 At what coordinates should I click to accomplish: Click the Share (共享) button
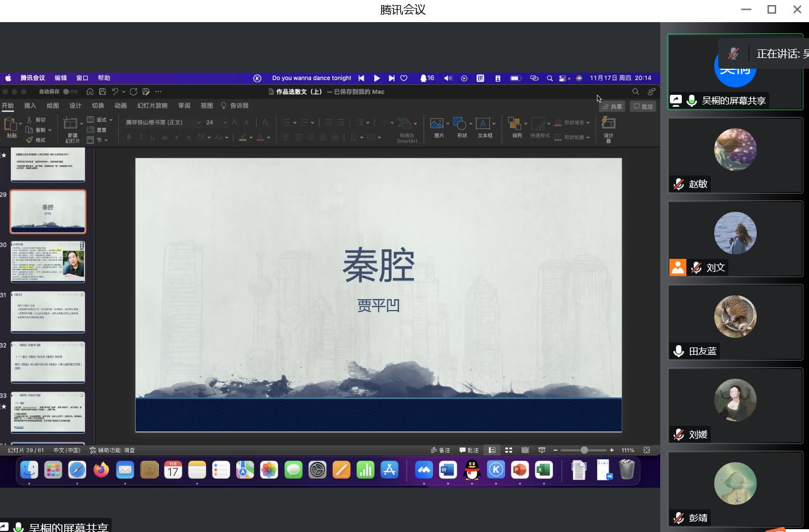pyautogui.click(x=612, y=106)
